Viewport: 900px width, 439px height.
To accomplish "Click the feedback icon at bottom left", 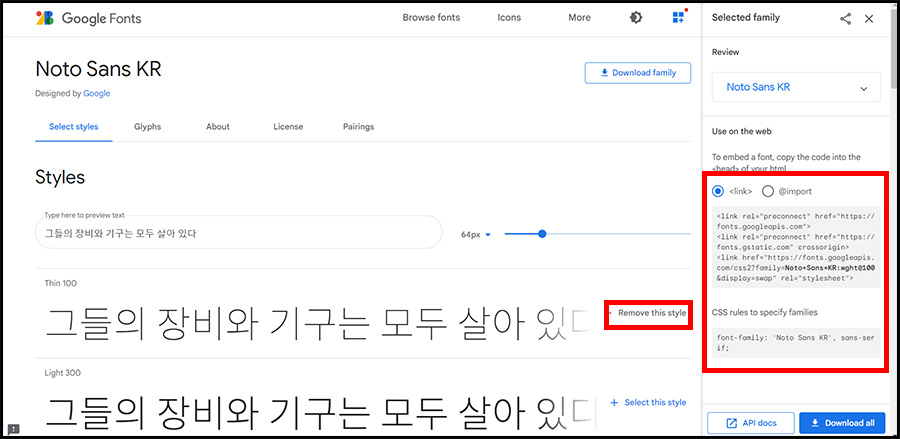I will point(14,429).
